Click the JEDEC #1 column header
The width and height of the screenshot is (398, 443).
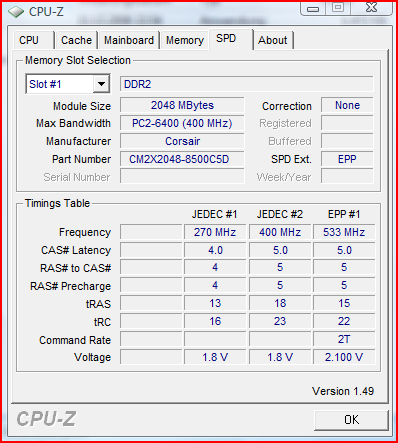pyautogui.click(x=214, y=214)
